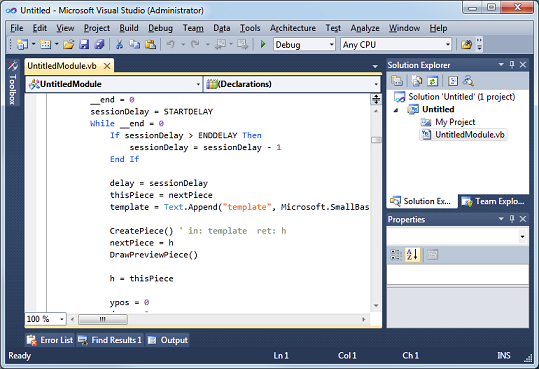
Task: Click the View Code icon in Solution Explorer
Action: (453, 81)
